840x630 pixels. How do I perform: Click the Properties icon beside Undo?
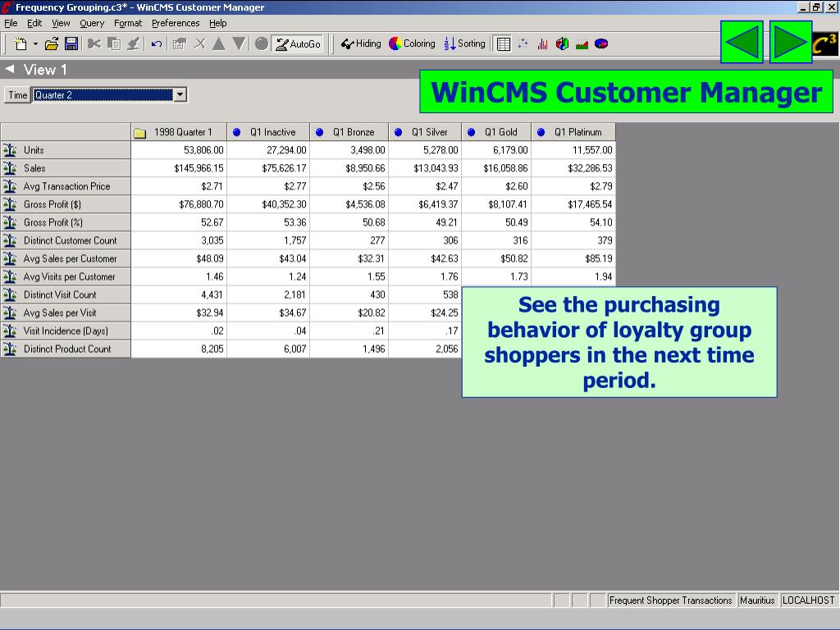pyautogui.click(x=179, y=44)
